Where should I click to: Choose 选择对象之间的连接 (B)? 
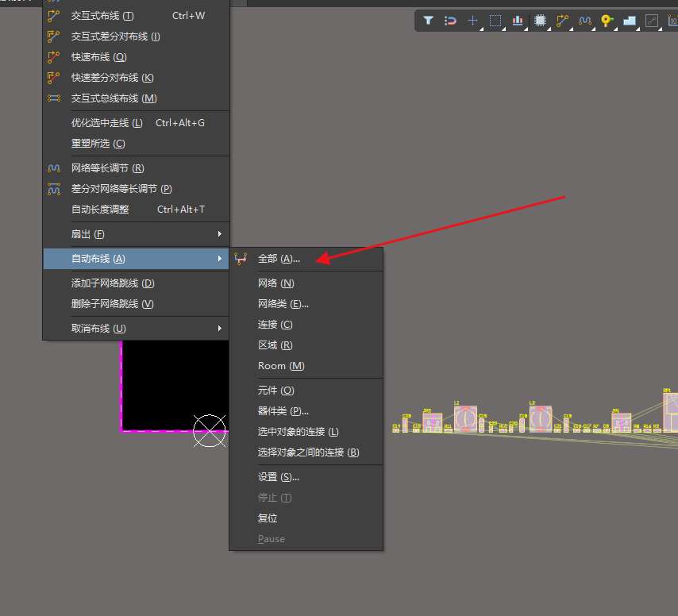pos(306,452)
